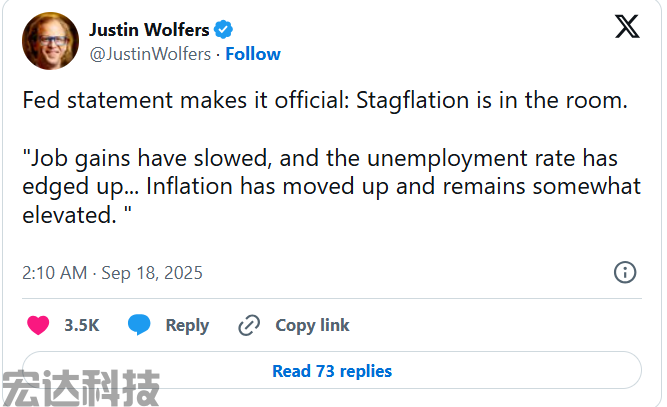Click the X logo
This screenshot has height=407, width=667.
point(626,27)
